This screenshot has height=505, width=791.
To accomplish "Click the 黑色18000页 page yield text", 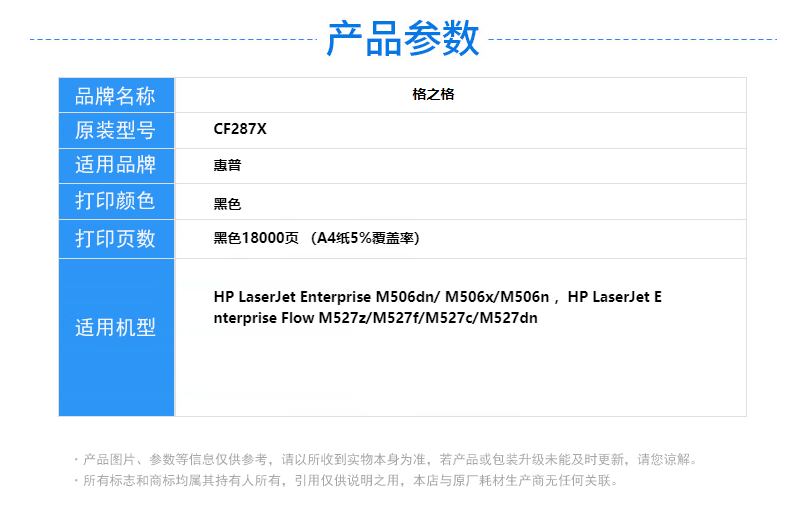I will pyautogui.click(x=317, y=238).
